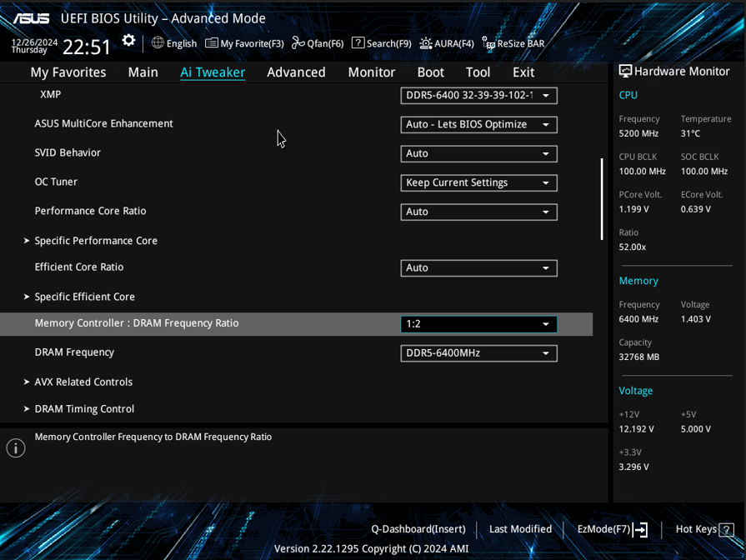Select Performance Core Ratio label
This screenshot has width=746, height=560.
90,211
